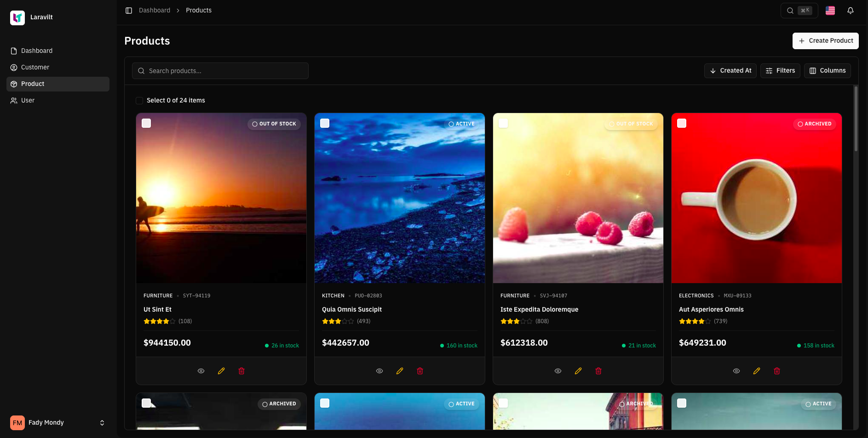Open the Columns visibility dropdown
This screenshot has height=438, width=868.
pyautogui.click(x=827, y=71)
